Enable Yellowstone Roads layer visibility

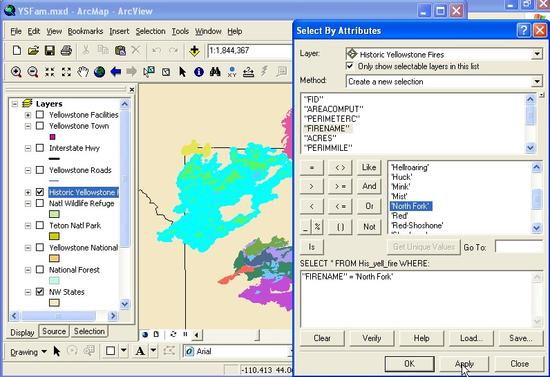click(40, 170)
